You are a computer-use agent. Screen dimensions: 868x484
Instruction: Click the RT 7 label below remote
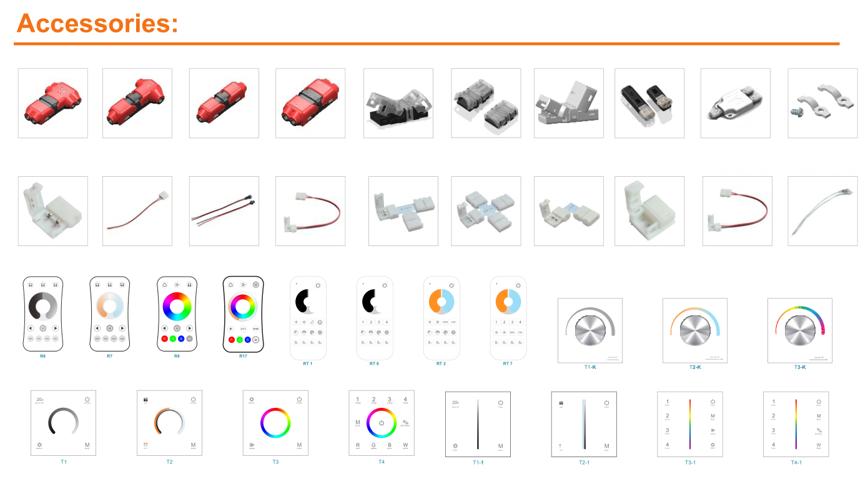coord(508,363)
